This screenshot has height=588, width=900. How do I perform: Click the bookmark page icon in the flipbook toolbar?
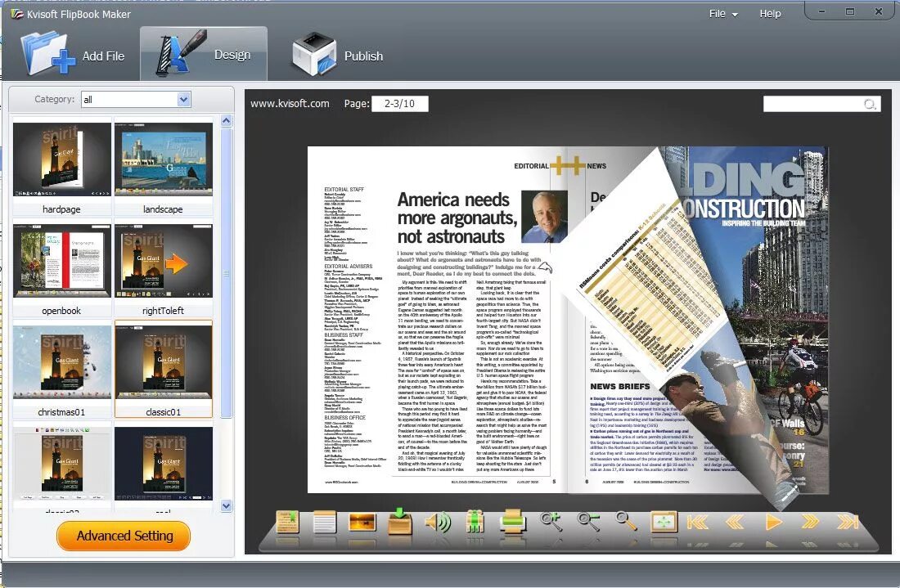pos(287,522)
